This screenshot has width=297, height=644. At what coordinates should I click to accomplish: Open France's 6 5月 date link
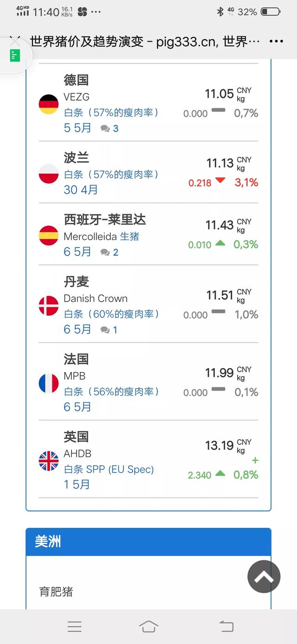(x=77, y=407)
